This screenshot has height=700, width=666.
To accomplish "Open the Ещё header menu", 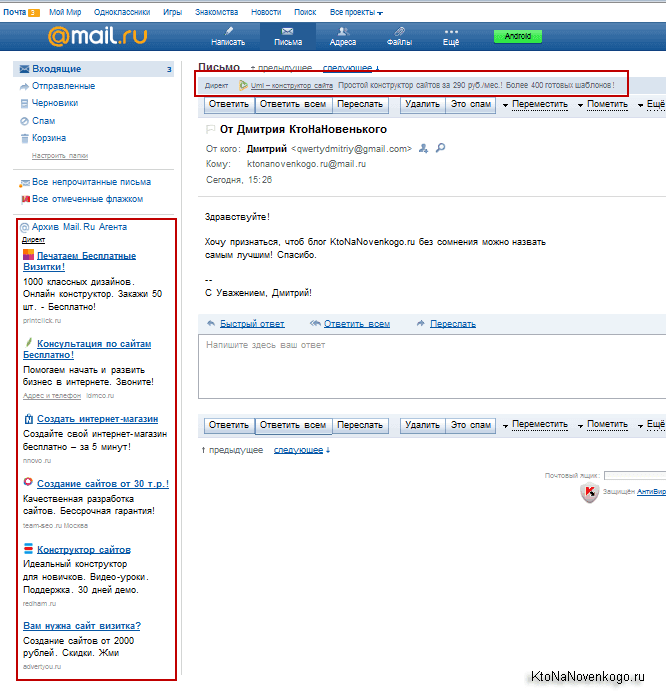I will point(451,37).
